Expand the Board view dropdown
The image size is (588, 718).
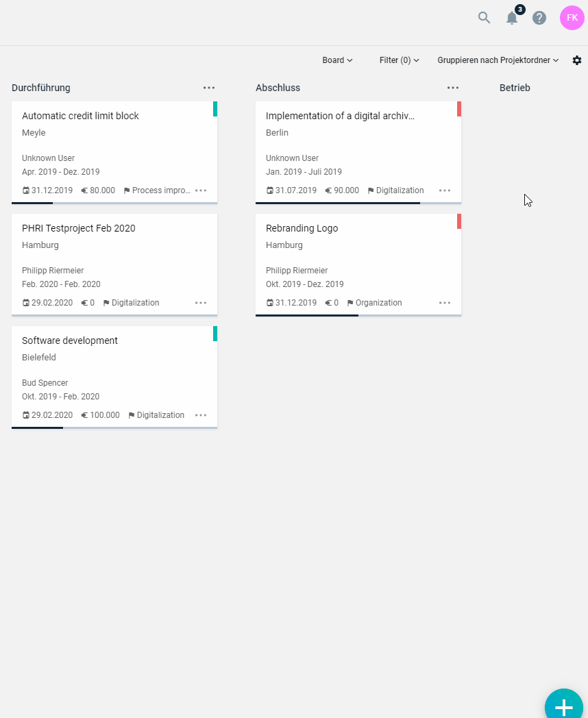[x=337, y=60]
